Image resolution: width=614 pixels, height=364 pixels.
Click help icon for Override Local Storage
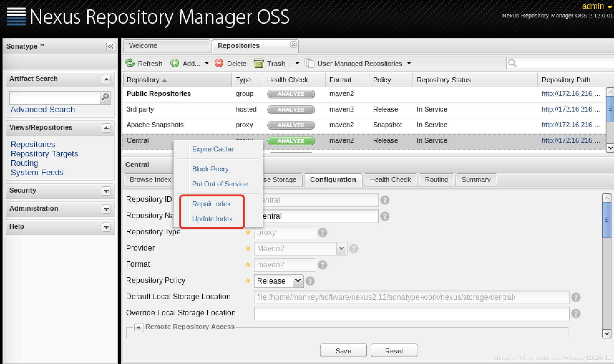point(576,314)
